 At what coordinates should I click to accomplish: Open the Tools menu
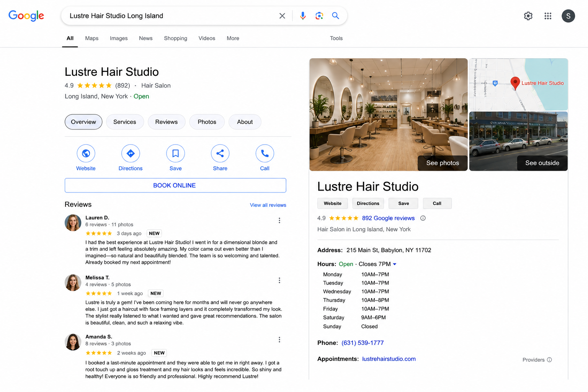[336, 38]
